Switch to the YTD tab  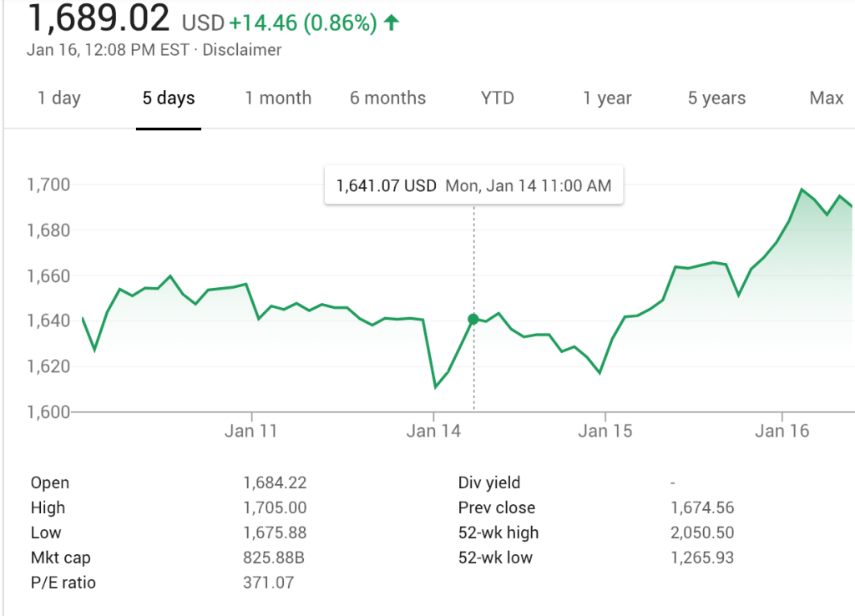click(498, 98)
